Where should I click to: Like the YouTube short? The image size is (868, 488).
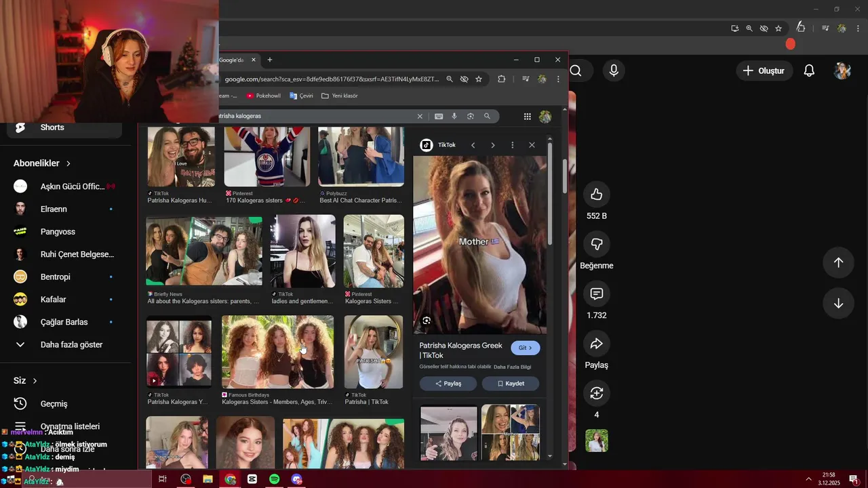(597, 195)
